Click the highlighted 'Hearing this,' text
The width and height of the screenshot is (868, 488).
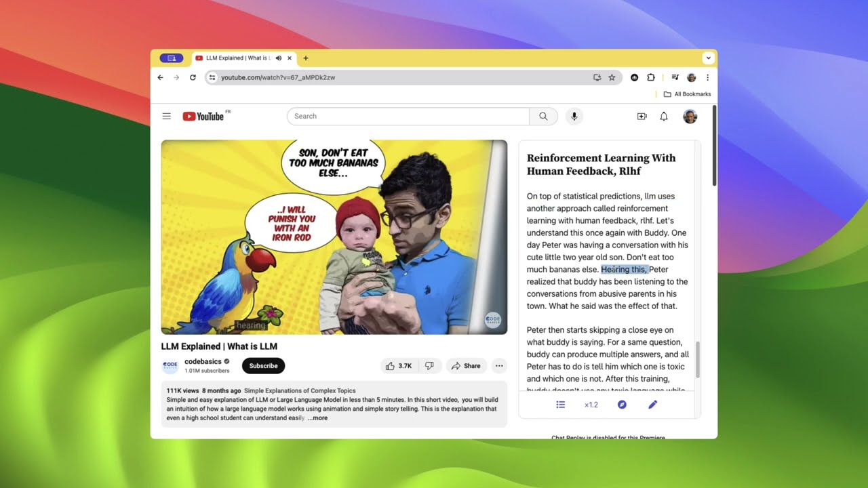coord(625,270)
